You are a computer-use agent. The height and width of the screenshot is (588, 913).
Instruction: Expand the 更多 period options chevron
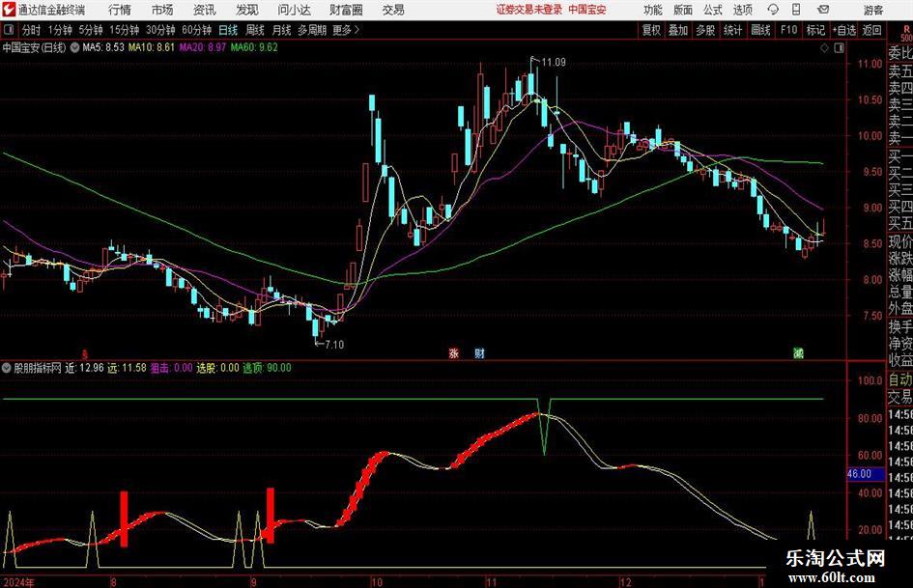coord(357,30)
